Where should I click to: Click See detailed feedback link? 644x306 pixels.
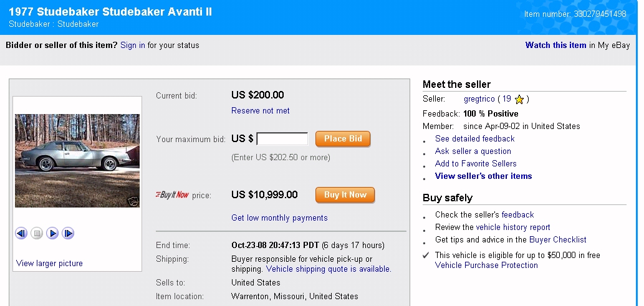[x=474, y=138]
